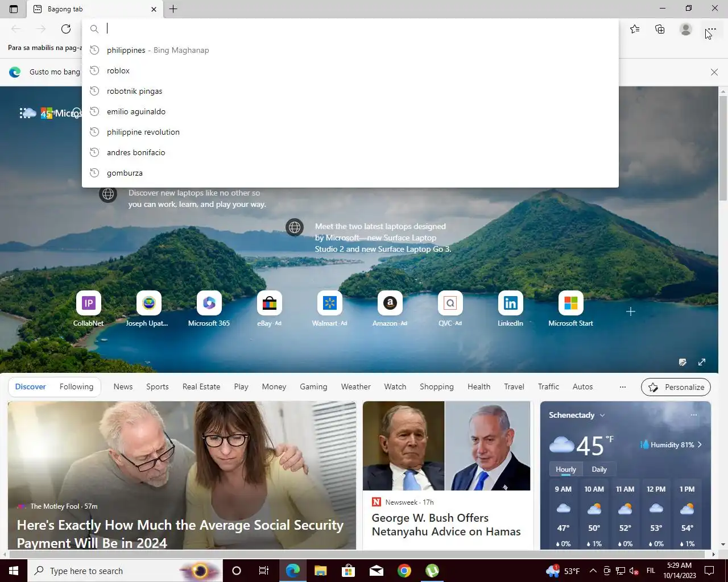The height and width of the screenshot is (582, 728).
Task: Click the Personalize button
Action: pyautogui.click(x=676, y=387)
